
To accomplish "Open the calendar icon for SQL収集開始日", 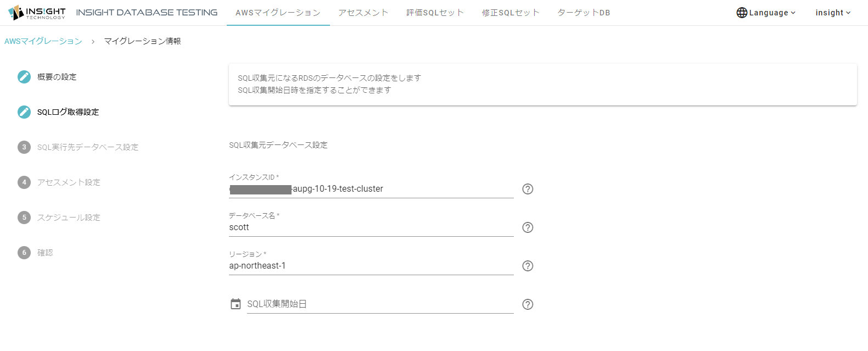I will coord(236,304).
